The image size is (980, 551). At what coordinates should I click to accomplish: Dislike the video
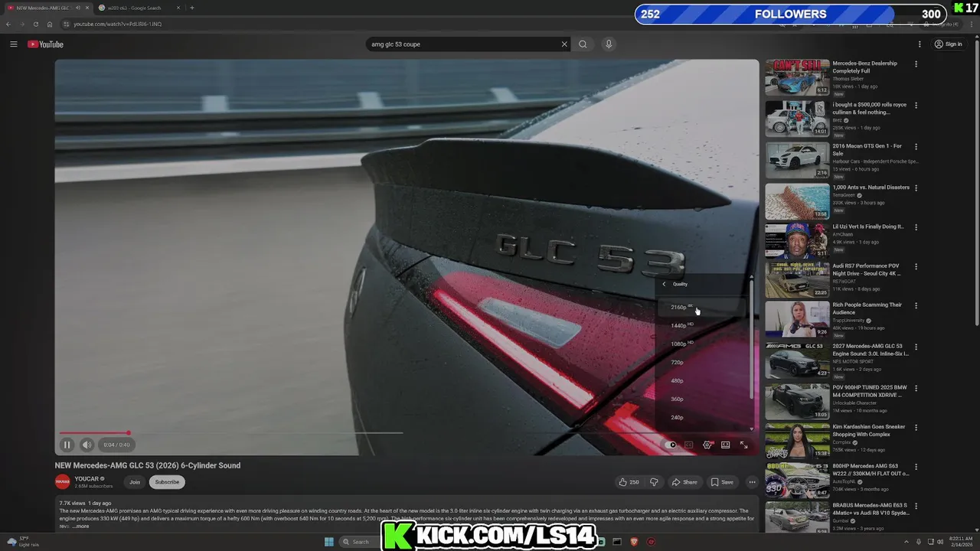tap(654, 482)
